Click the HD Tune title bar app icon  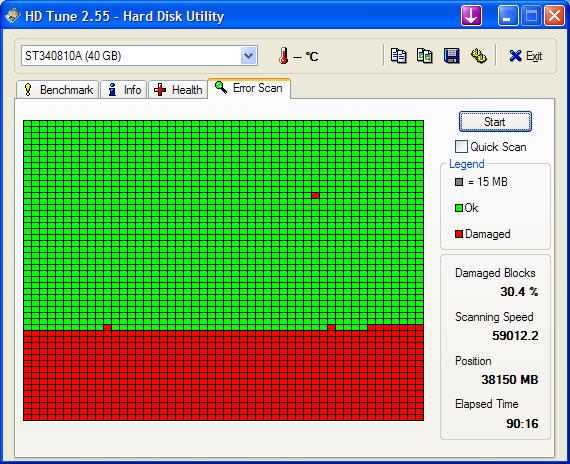[x=12, y=16]
